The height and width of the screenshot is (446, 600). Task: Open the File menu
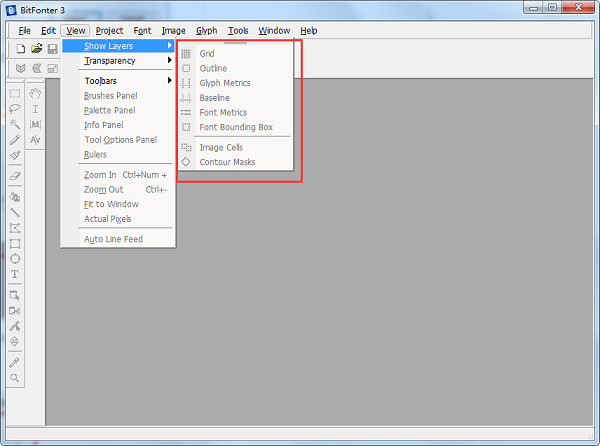click(x=24, y=31)
